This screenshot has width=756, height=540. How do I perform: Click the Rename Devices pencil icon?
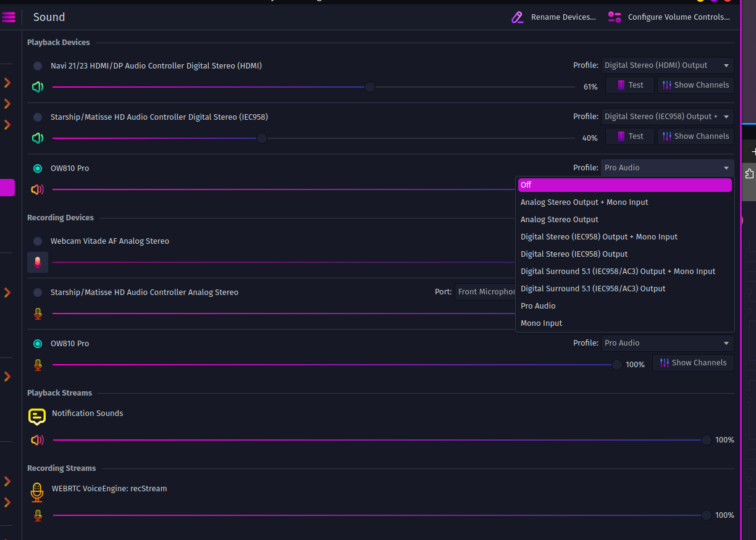pos(518,17)
